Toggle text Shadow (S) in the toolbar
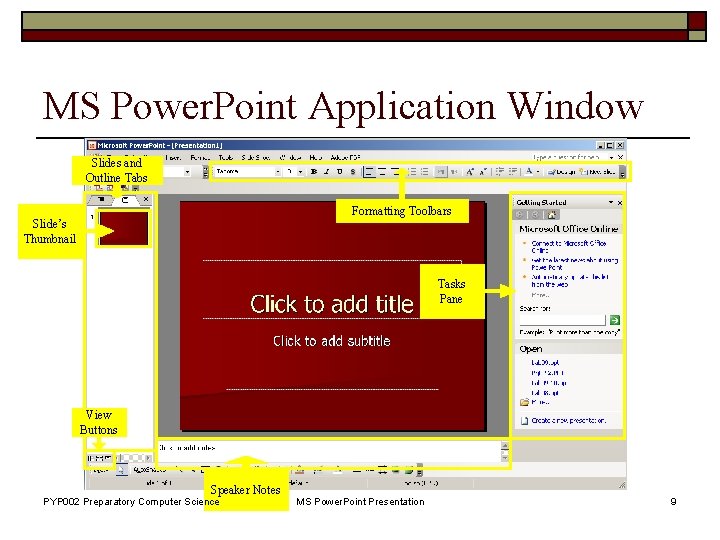This screenshot has width=720, height=540. [353, 172]
